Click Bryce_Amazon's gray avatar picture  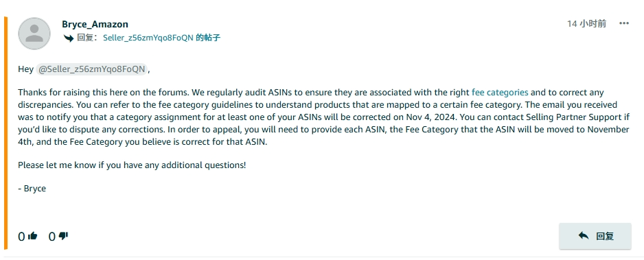(x=34, y=33)
